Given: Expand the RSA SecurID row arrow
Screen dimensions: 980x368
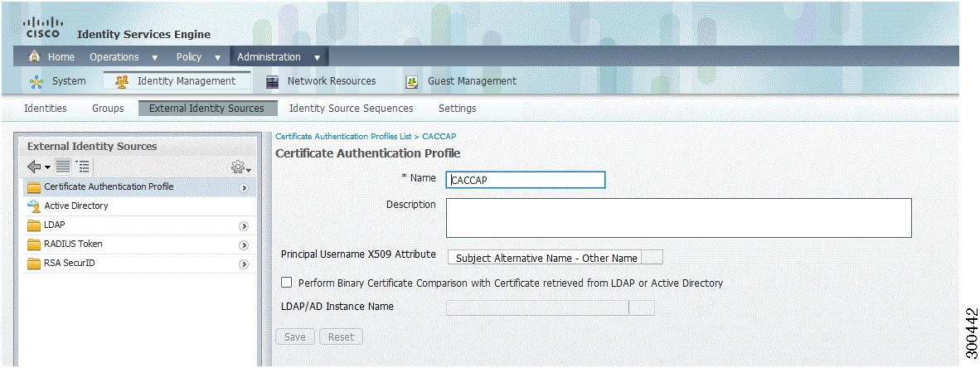Looking at the screenshot, I should tap(244, 265).
